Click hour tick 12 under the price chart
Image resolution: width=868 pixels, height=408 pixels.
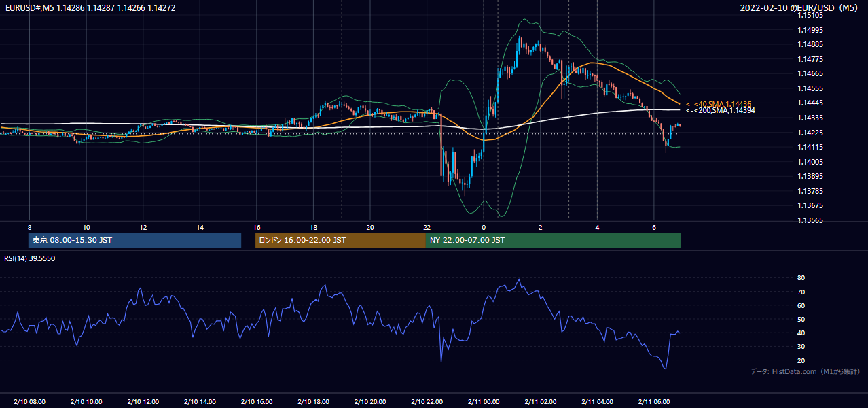pos(143,227)
